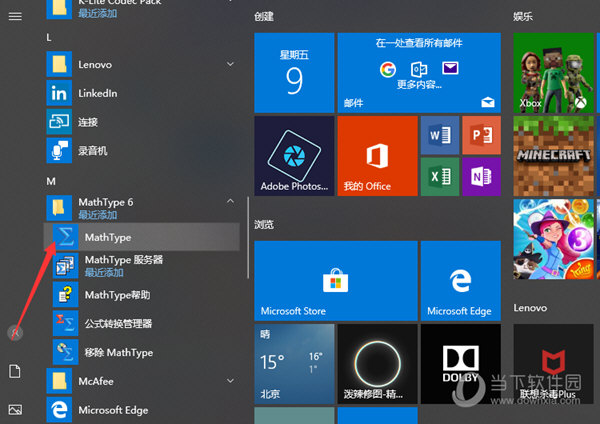Click the 娱乐 tile group header

pyautogui.click(x=523, y=16)
